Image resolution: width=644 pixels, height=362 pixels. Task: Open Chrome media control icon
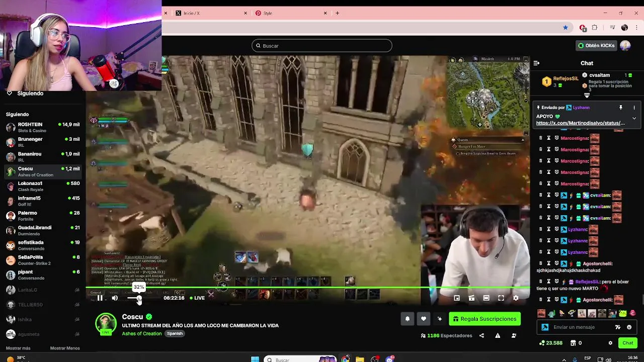612,28
